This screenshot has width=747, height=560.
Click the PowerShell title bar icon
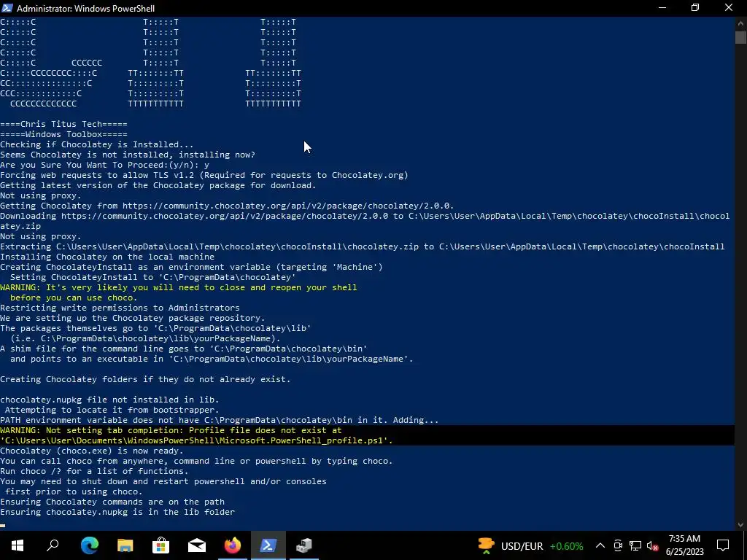[7, 8]
